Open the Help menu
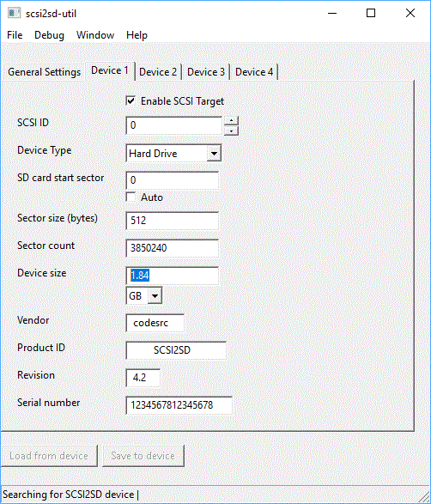The width and height of the screenshot is (431, 504). click(137, 34)
